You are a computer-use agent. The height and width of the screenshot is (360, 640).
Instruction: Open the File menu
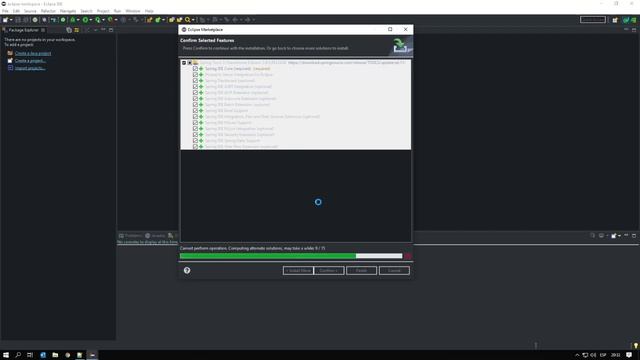coord(5,11)
